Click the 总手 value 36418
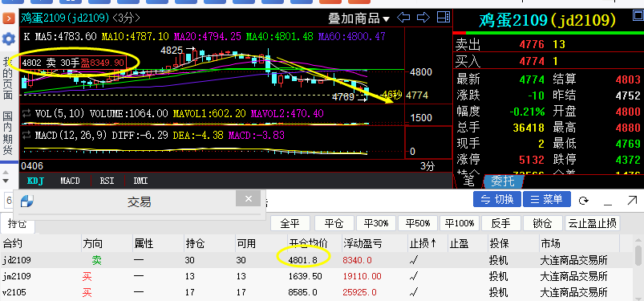This screenshot has height=301, width=644. [529, 128]
